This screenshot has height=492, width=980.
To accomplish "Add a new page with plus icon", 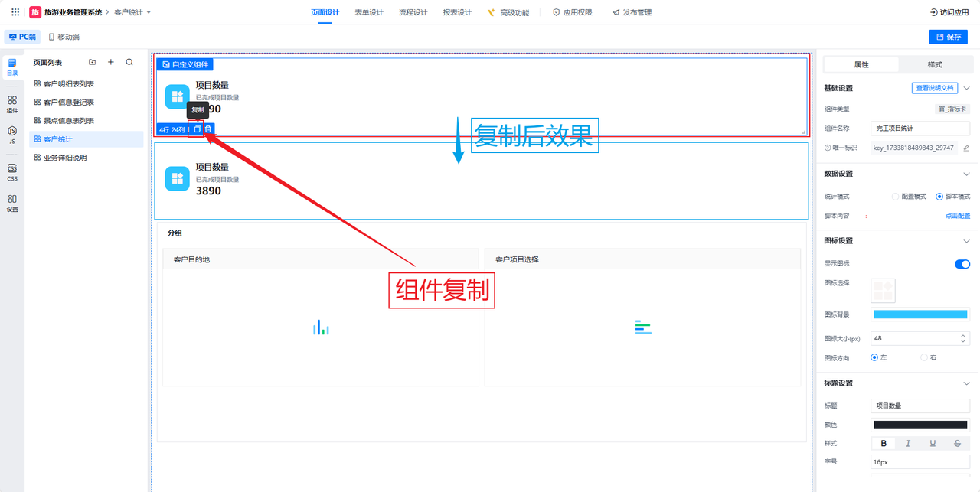I will tap(111, 62).
